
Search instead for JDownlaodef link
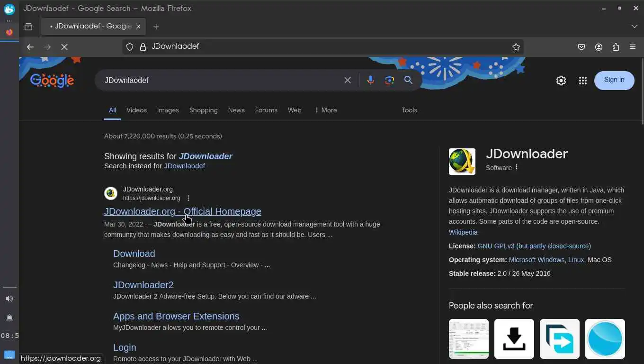pos(184,166)
